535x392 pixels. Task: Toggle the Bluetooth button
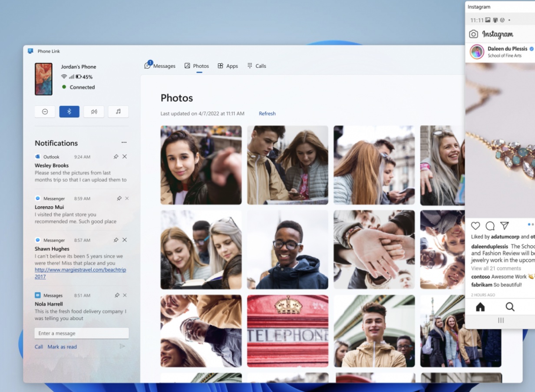click(69, 112)
